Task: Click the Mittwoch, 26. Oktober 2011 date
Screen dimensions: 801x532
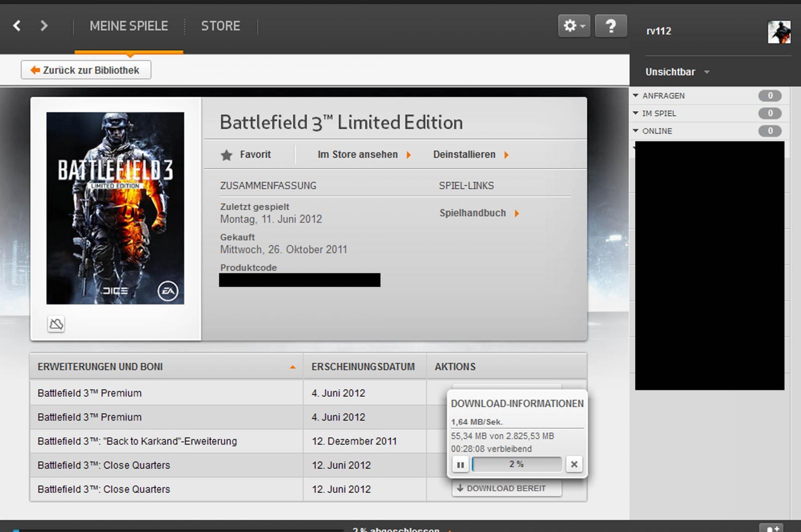Action: pyautogui.click(x=283, y=250)
